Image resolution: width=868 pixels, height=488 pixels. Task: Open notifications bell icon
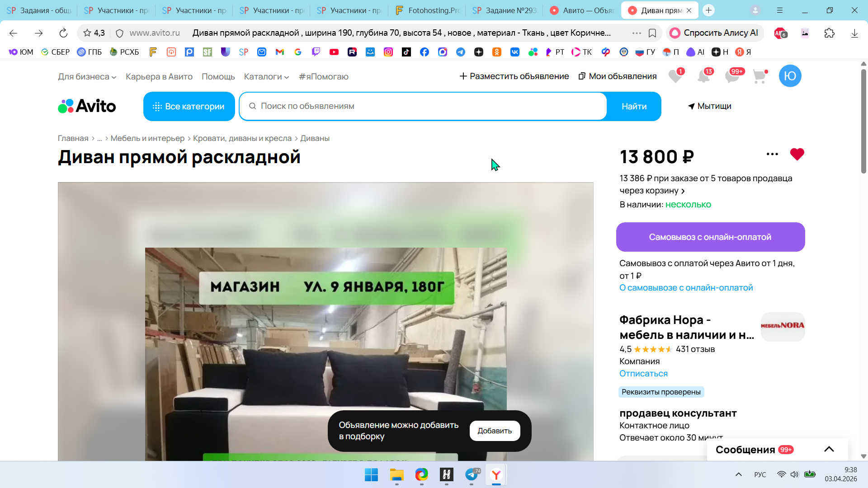(x=703, y=76)
